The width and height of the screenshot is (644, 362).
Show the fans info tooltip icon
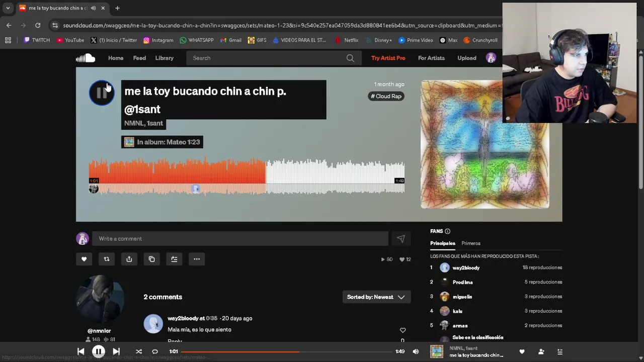coord(447,231)
